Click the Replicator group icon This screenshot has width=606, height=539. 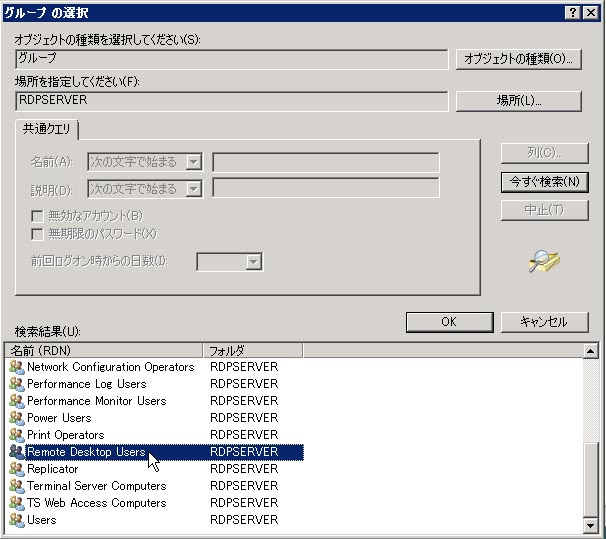click(17, 469)
